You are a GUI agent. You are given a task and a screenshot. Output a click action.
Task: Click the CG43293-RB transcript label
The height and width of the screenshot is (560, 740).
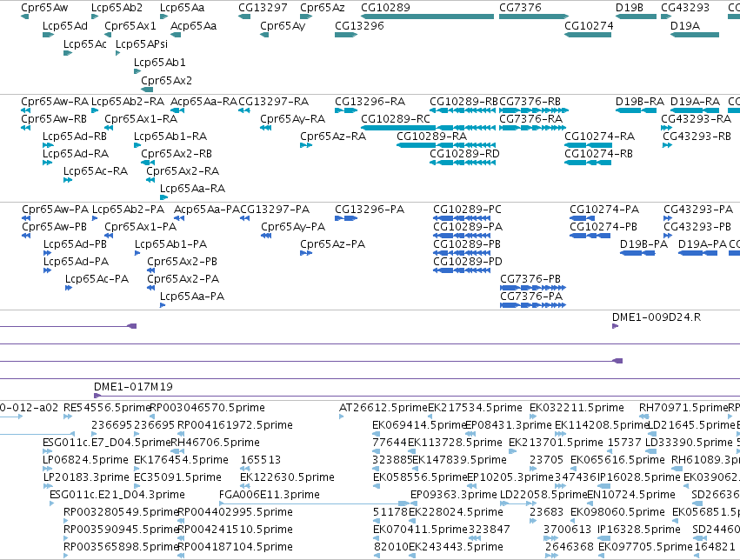tap(697, 137)
